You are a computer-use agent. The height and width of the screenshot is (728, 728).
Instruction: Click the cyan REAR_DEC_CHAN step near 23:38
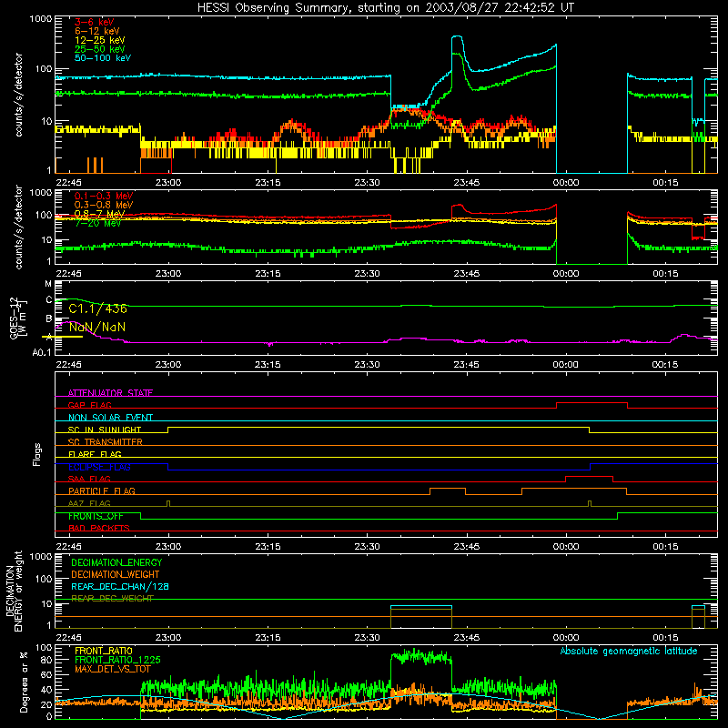(x=421, y=606)
